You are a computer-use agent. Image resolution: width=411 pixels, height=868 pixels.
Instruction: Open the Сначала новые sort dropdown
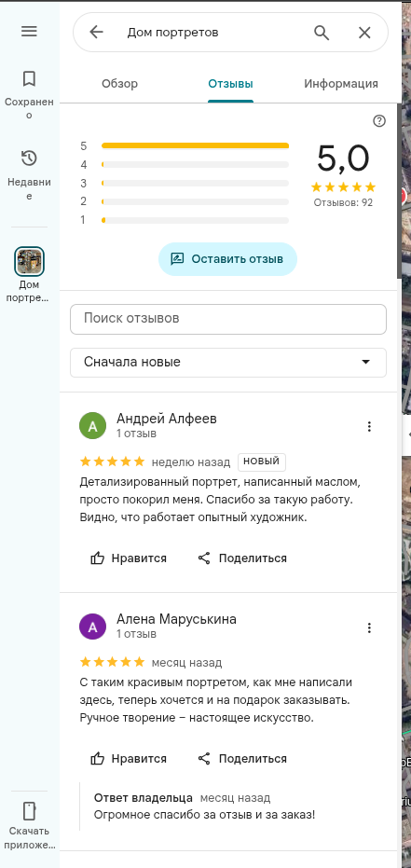pos(228,363)
